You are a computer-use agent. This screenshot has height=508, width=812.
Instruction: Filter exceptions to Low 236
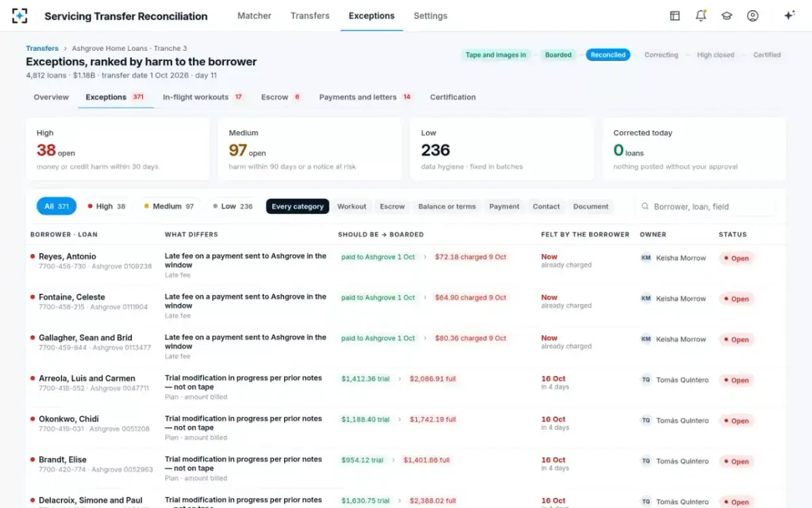pyautogui.click(x=233, y=207)
